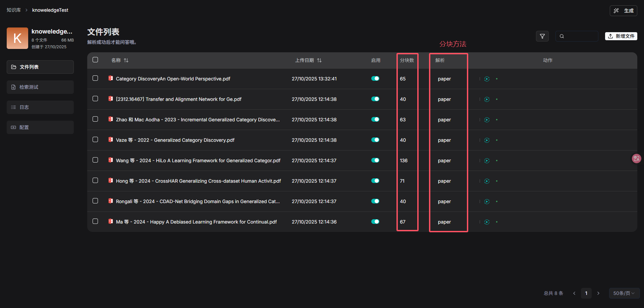Viewport: 644px width, 308px height.
Task: Go back to 知识库 breadcrumb
Action: tap(14, 10)
